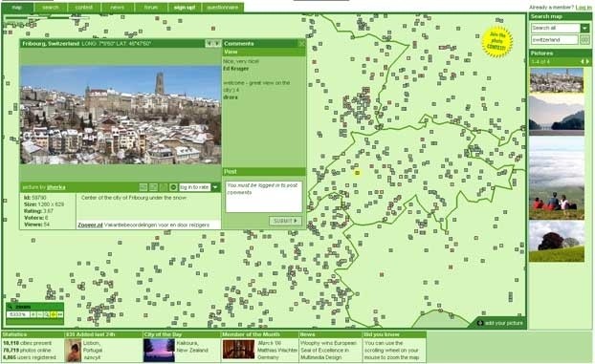Click the zoom out minus button
The width and height of the screenshot is (595, 364).
click(x=40, y=314)
